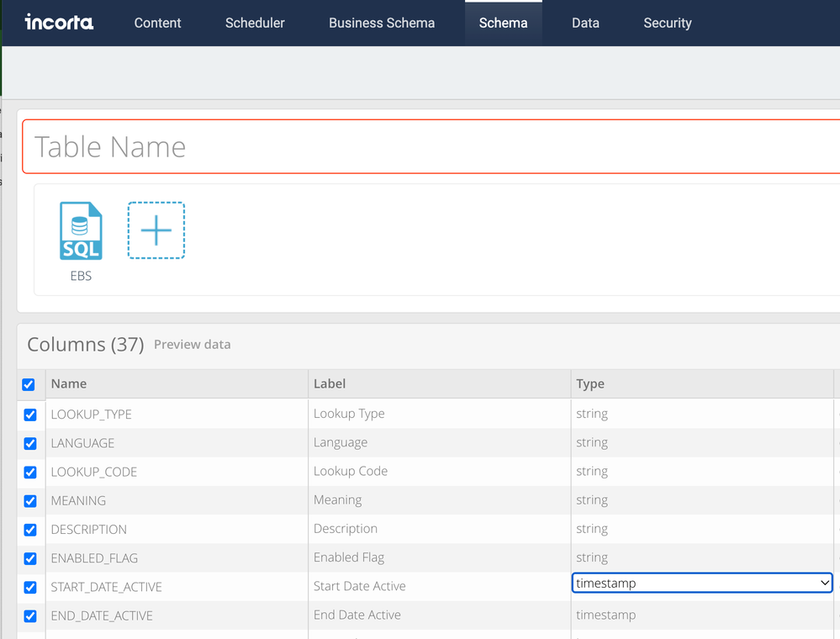840x639 pixels.
Task: Toggle the START_DATE_ACTIVE column checkbox
Action: (x=30, y=587)
